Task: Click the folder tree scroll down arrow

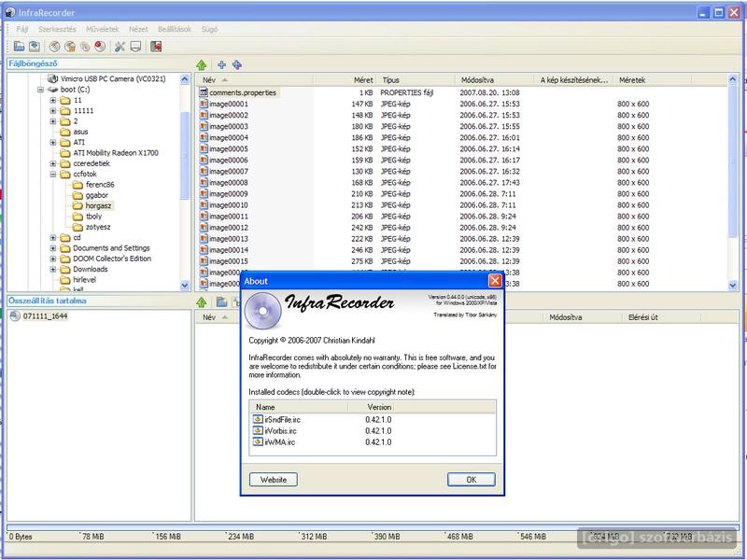Action: (185, 286)
